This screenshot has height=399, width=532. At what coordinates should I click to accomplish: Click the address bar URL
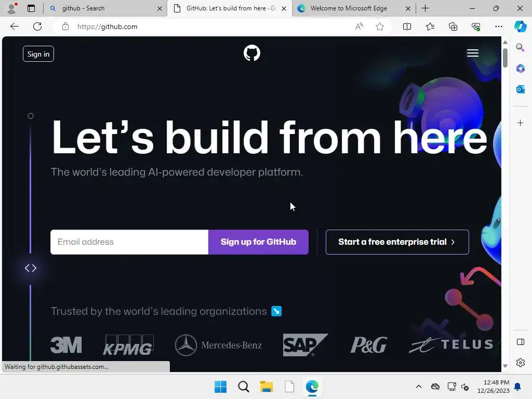click(x=107, y=26)
